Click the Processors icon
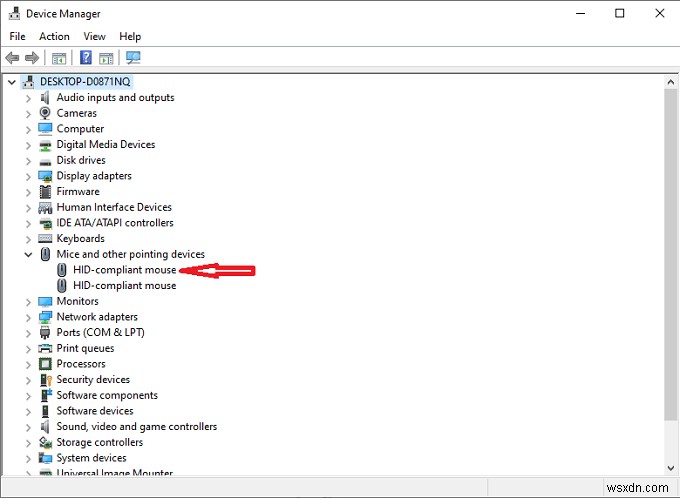 pos(45,364)
